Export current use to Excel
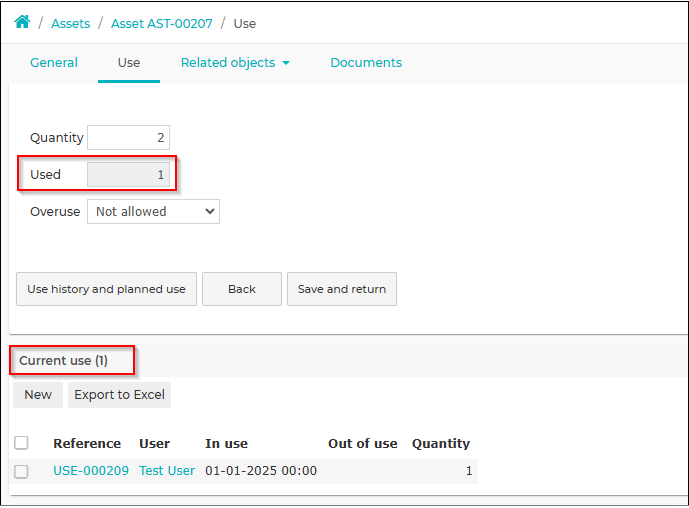The image size is (689, 508). [x=120, y=395]
